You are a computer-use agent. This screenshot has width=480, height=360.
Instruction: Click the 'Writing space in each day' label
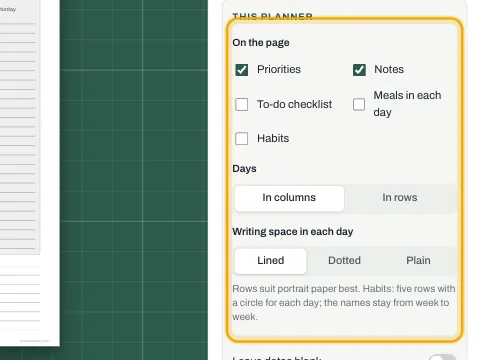click(x=292, y=232)
